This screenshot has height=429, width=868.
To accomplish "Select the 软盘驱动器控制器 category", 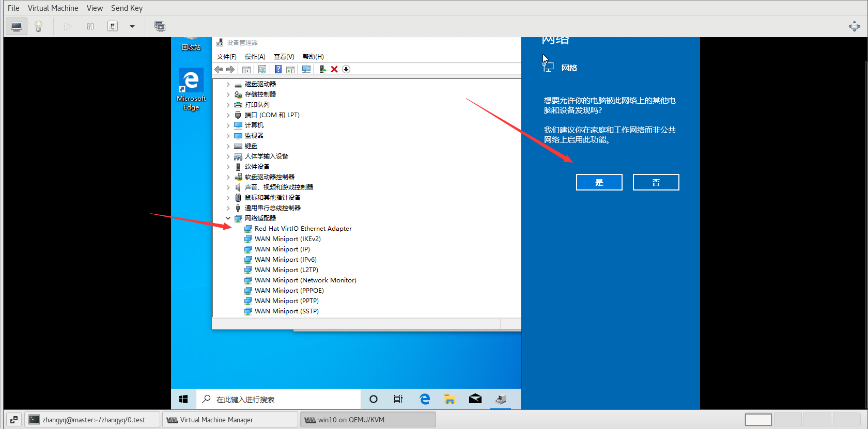I will coord(269,177).
